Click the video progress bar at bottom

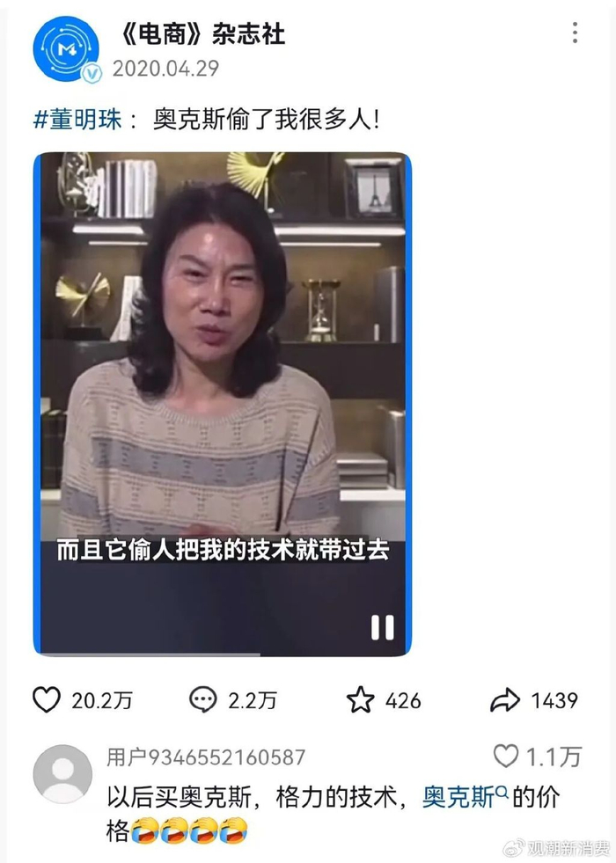(x=223, y=654)
